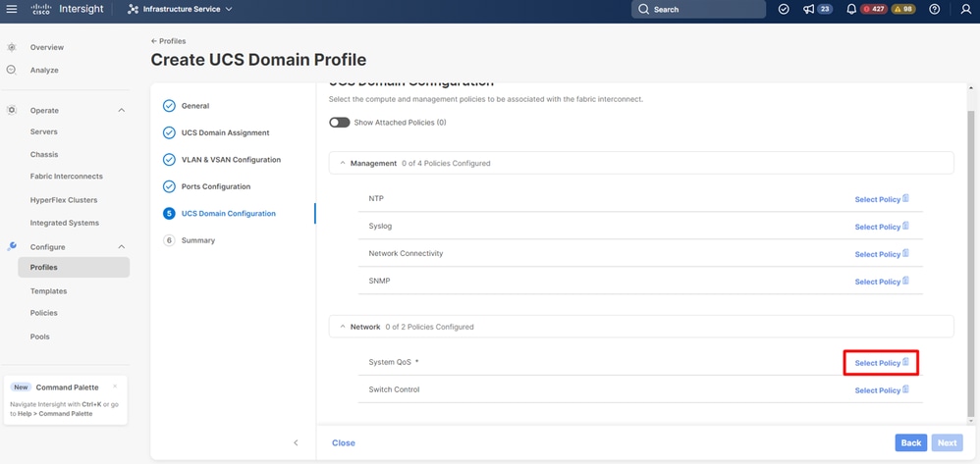Select Pools in the sidebar
Viewport: 980px width, 464px height.
(x=39, y=336)
